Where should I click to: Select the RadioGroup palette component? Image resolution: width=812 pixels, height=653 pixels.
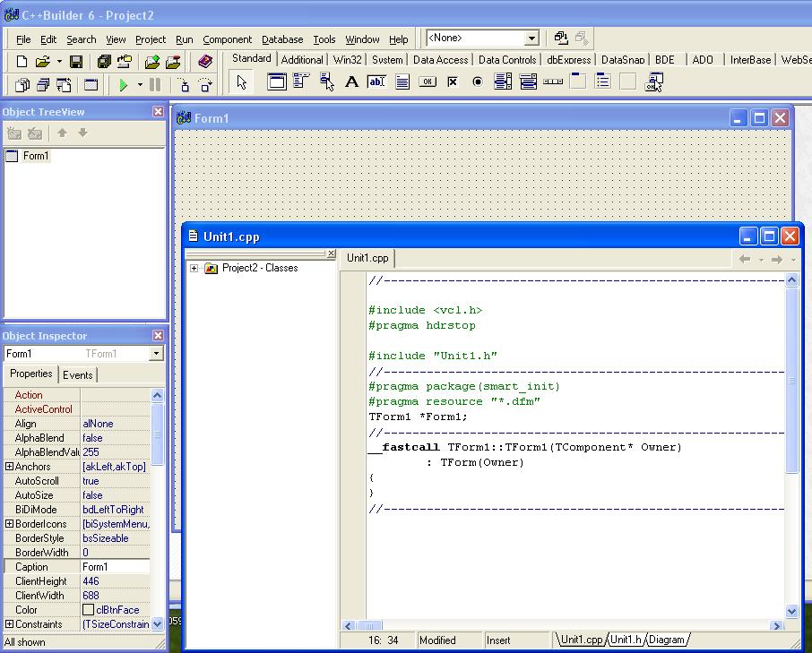pos(603,82)
